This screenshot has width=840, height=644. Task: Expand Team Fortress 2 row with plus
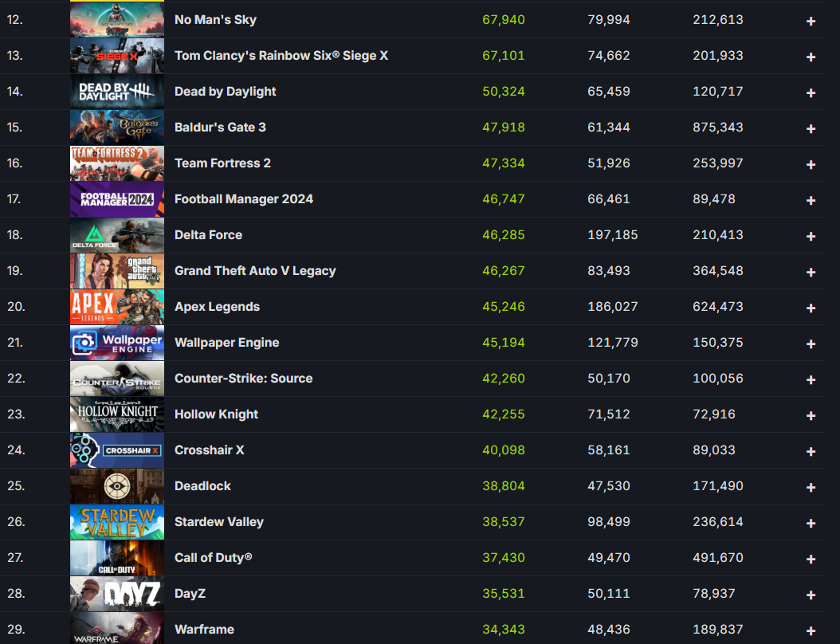tap(811, 164)
